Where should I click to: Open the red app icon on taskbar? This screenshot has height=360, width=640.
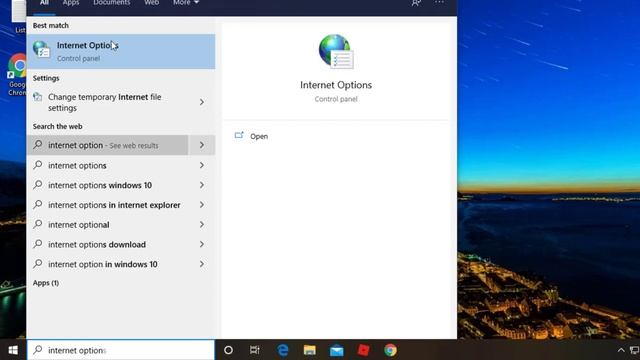(363, 350)
